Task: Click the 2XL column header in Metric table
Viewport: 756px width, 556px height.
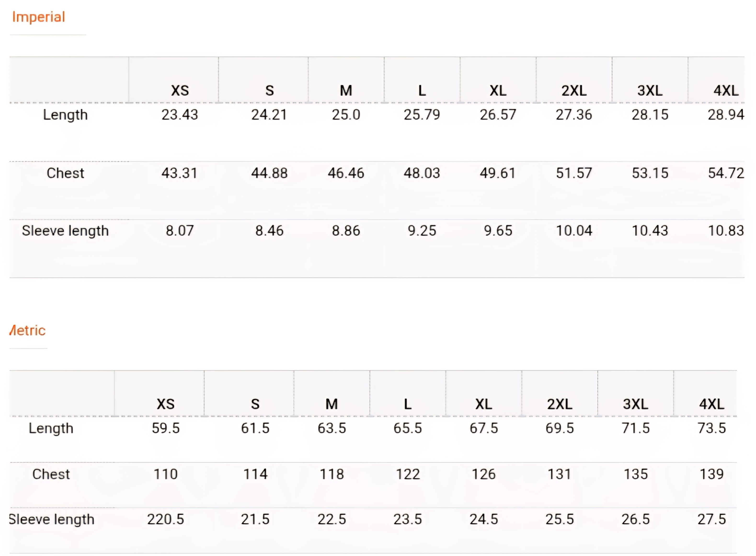Action: coord(560,404)
